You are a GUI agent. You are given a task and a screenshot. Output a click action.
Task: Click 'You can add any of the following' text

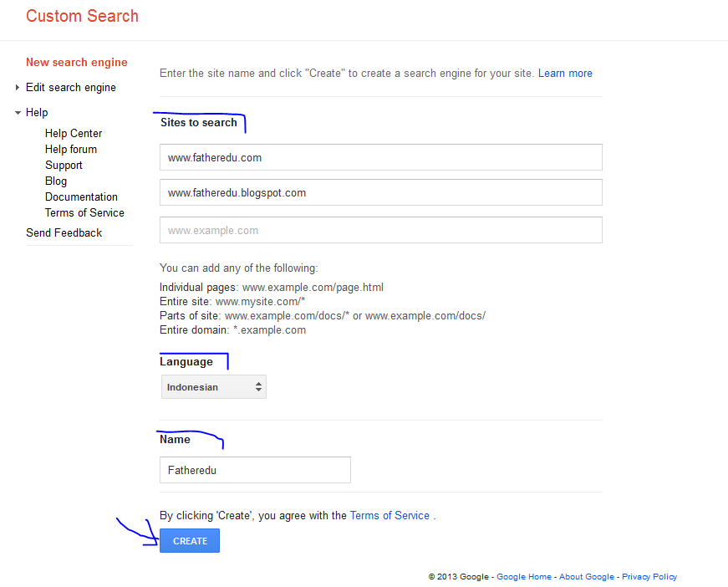click(x=239, y=268)
